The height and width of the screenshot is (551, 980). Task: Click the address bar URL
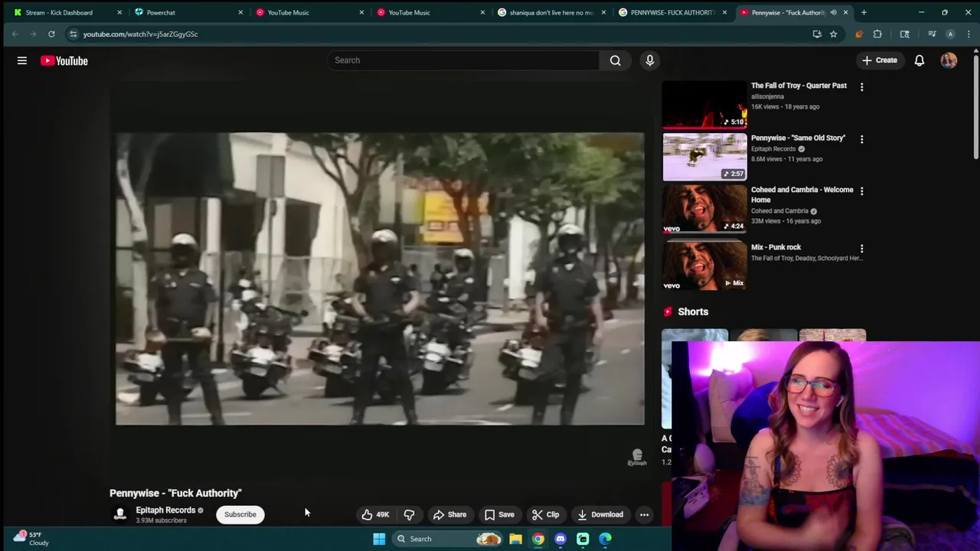[x=140, y=34]
